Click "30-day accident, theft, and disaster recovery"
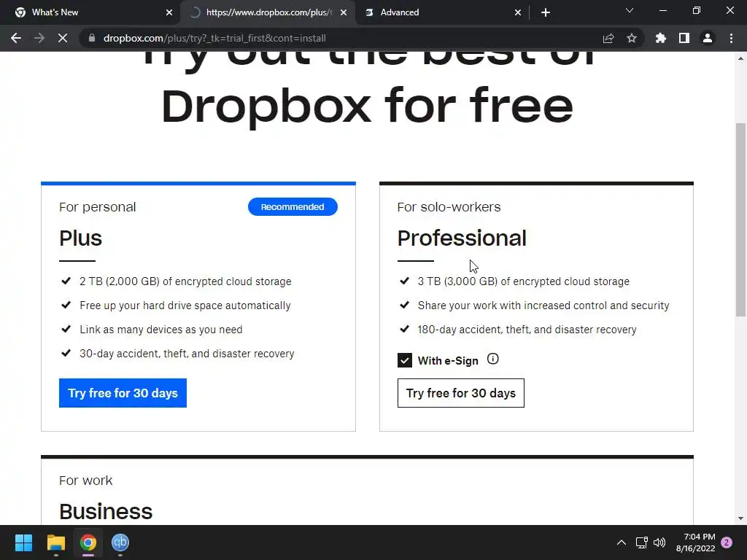This screenshot has height=560, width=747. (x=187, y=354)
